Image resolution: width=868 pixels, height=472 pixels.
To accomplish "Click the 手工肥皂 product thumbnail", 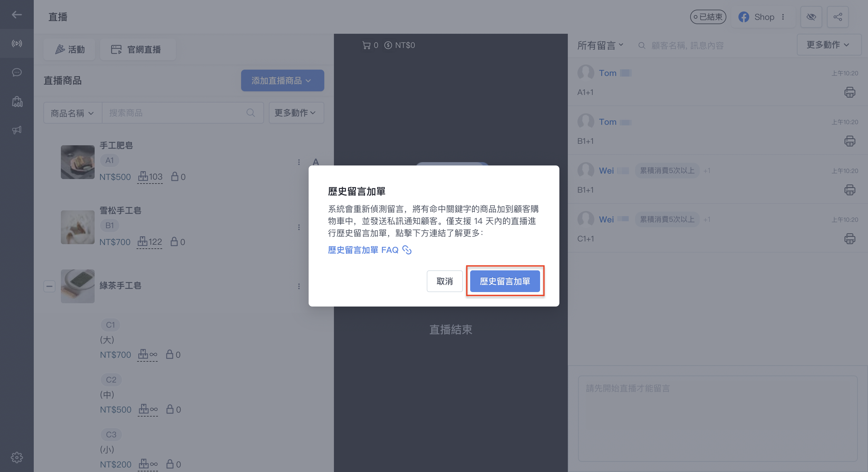I will (77, 162).
